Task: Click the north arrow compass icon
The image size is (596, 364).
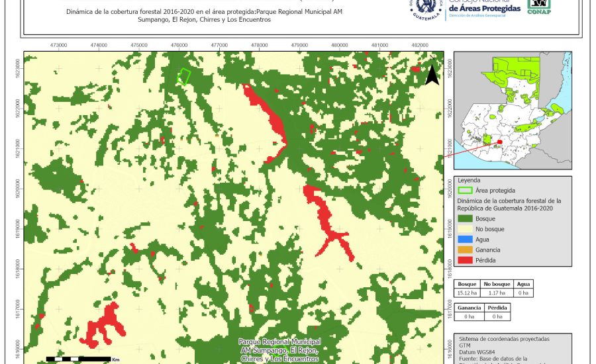Action: (x=432, y=73)
